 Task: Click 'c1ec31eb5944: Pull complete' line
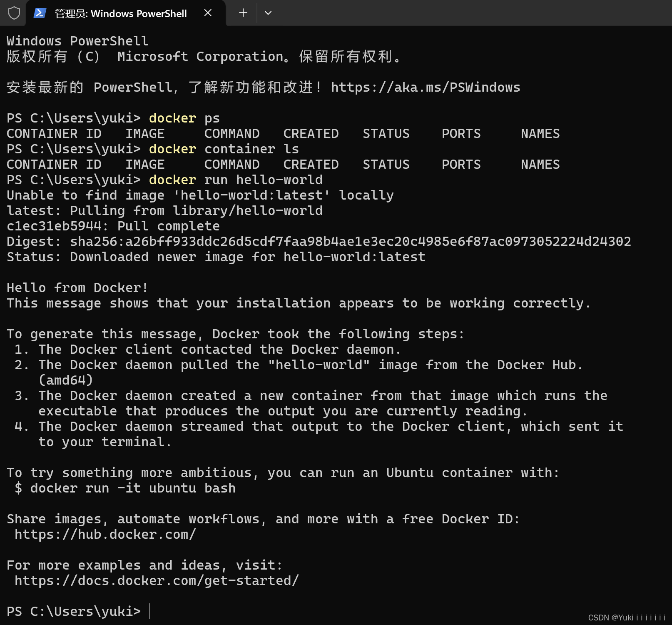pos(113,226)
